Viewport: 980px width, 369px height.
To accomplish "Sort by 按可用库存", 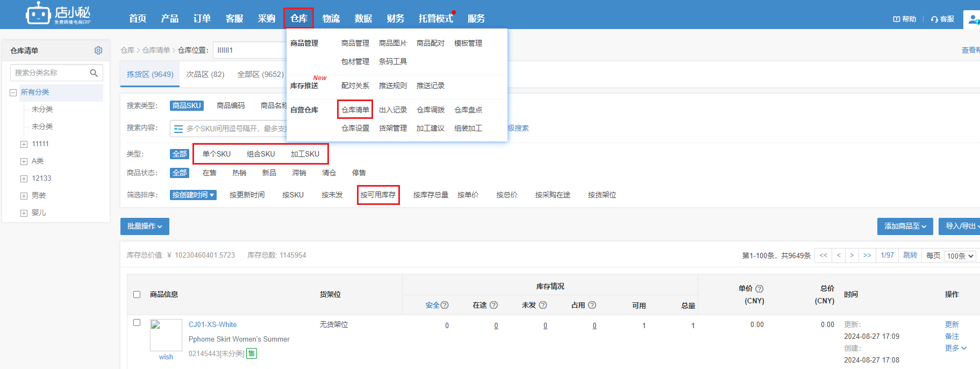I will pos(378,195).
